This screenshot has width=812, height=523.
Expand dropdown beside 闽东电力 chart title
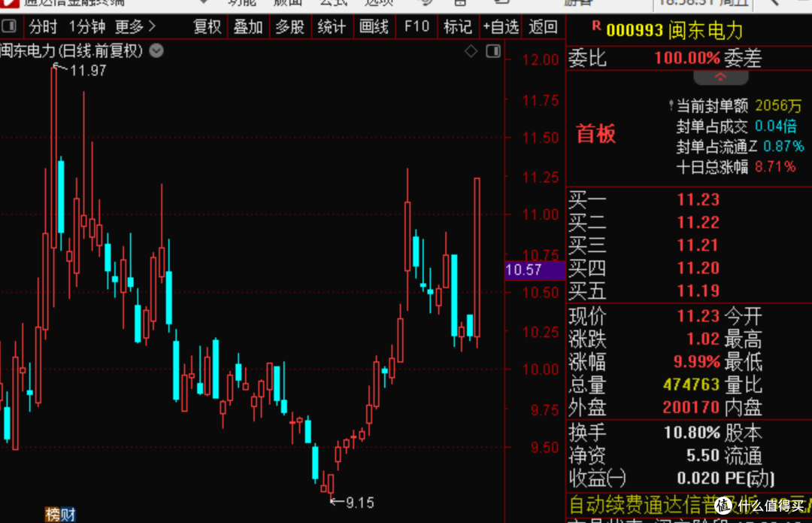(x=156, y=51)
